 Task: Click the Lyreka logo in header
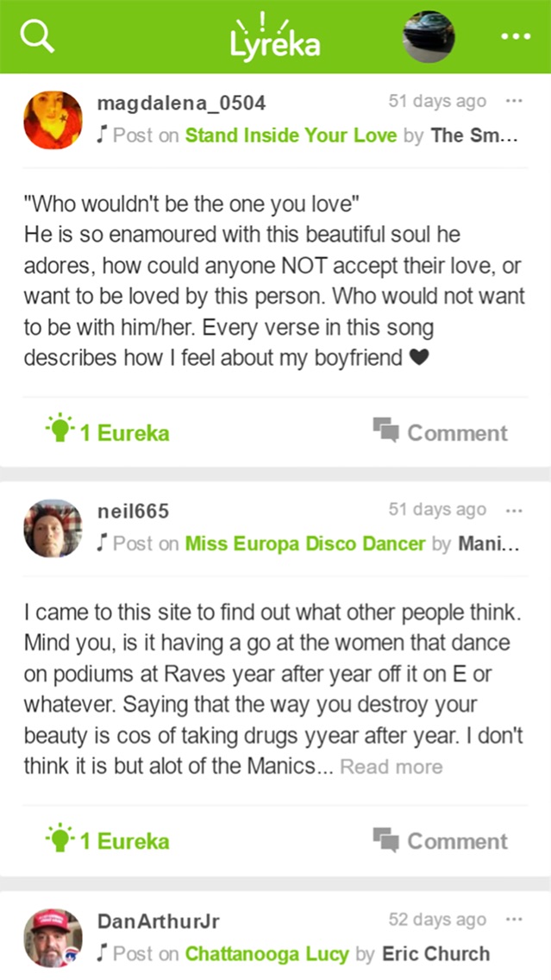(x=275, y=37)
